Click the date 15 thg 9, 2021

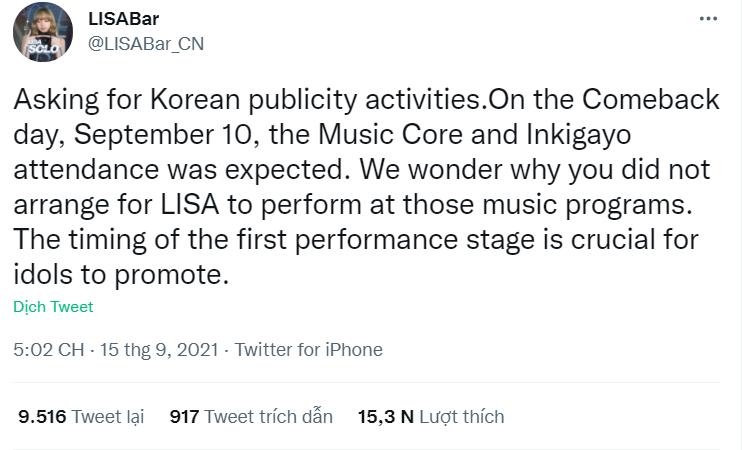(x=160, y=350)
